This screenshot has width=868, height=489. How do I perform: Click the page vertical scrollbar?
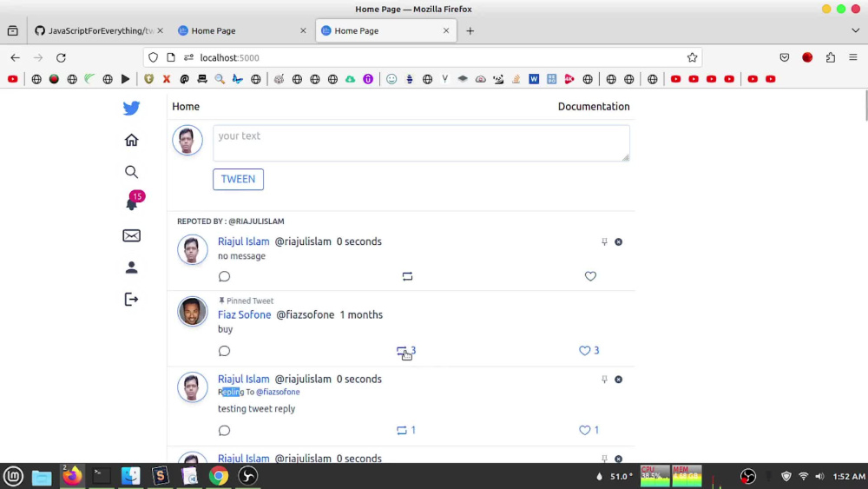[x=865, y=105]
